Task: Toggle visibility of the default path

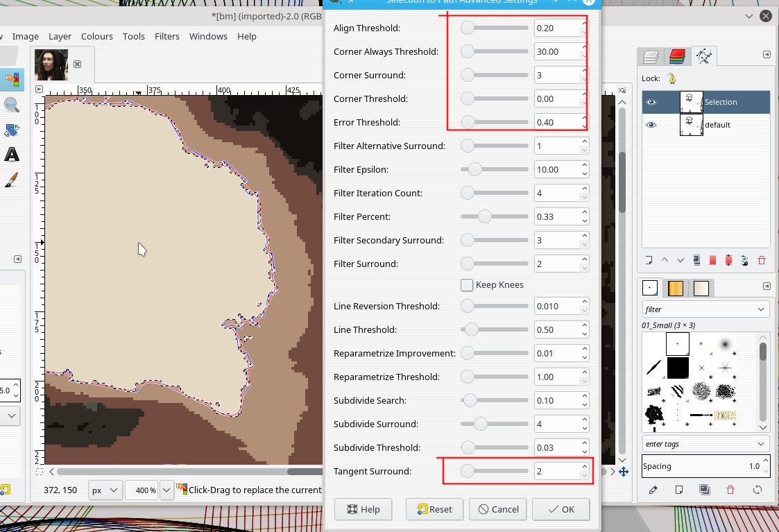Action: [651, 125]
